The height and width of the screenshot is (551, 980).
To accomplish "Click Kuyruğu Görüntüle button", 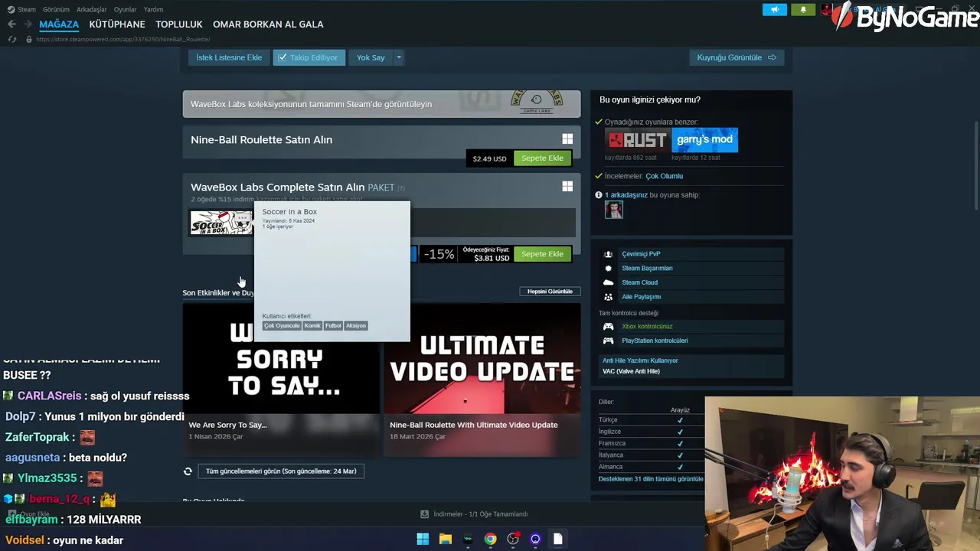I will coord(737,57).
